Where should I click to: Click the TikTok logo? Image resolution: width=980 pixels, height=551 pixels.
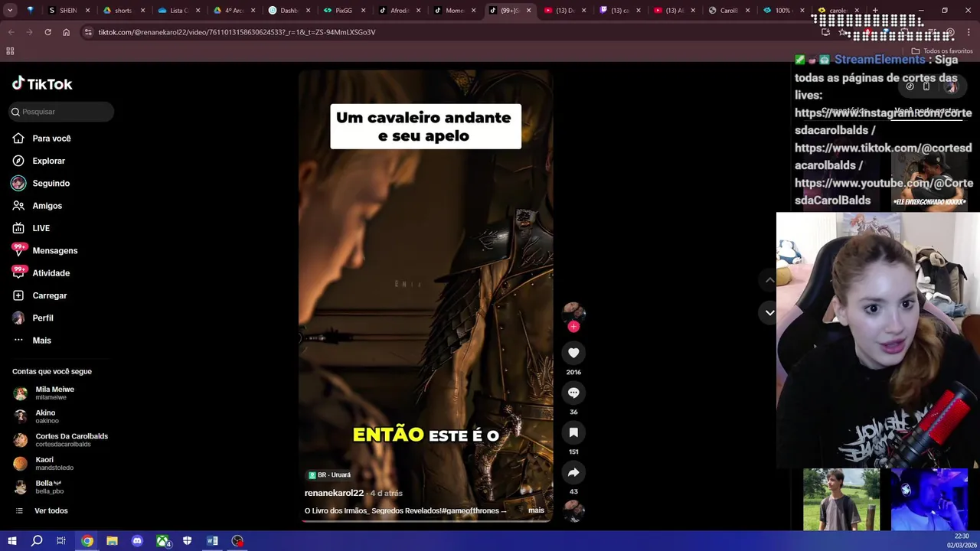[x=42, y=83]
